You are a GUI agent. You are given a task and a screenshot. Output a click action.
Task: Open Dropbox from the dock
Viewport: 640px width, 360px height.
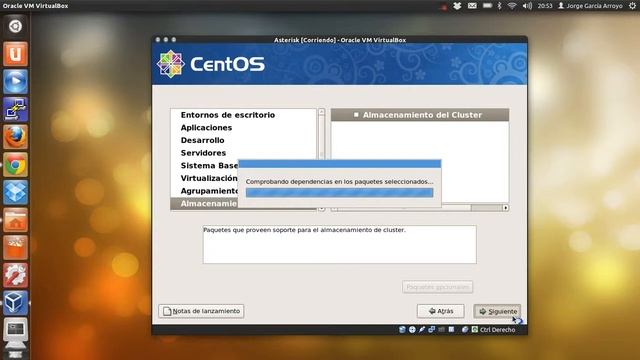(x=16, y=192)
